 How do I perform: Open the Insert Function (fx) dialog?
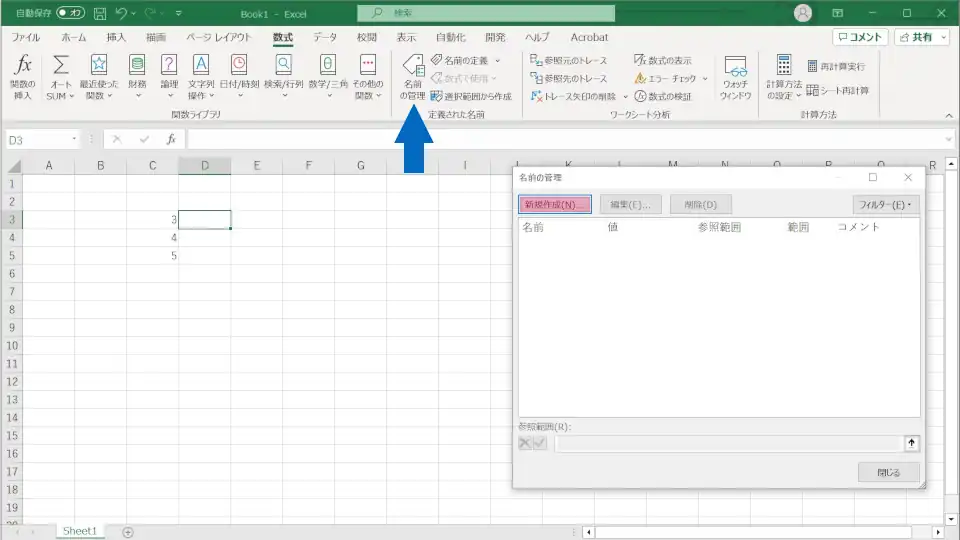23,77
